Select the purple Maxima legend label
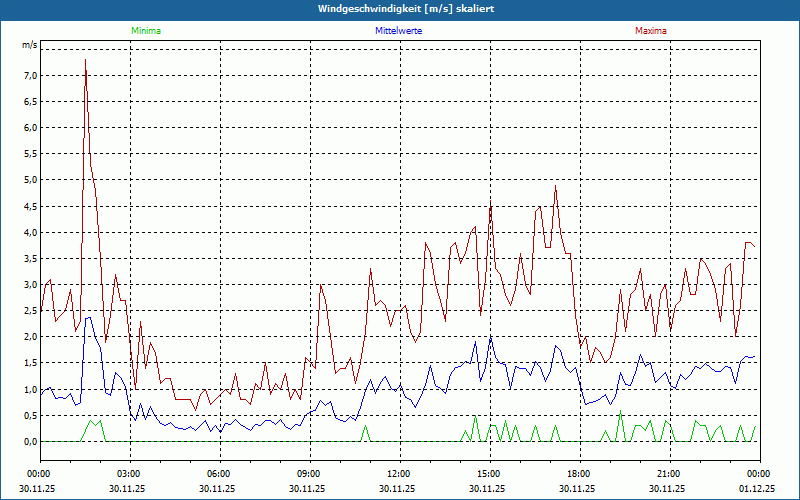 click(x=651, y=31)
